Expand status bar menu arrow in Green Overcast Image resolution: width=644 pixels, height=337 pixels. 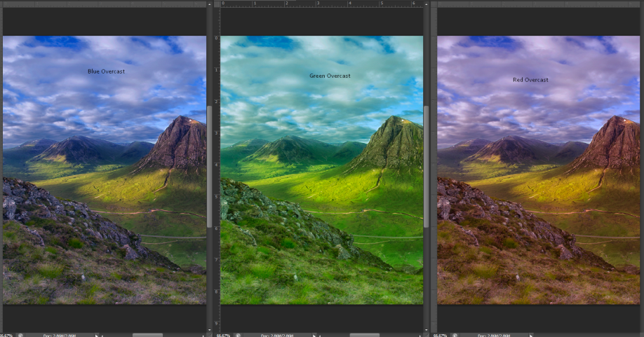coord(314,335)
